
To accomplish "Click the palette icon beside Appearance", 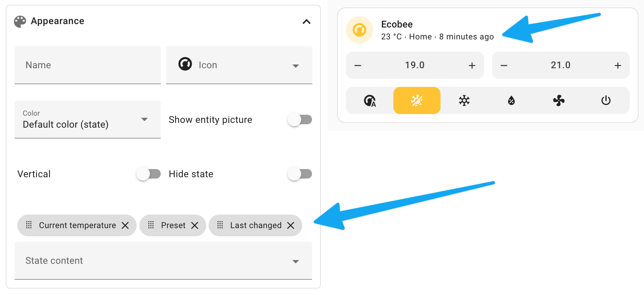I will 20,21.
